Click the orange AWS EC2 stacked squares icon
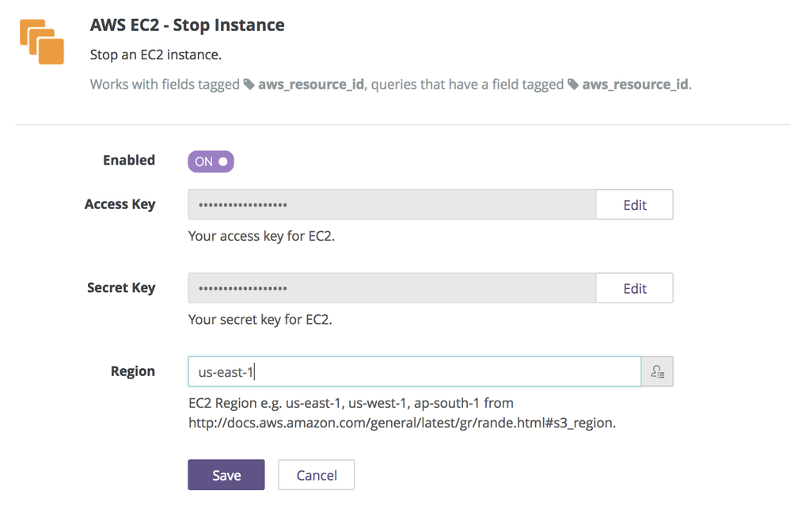This screenshot has width=790, height=532. click(x=42, y=42)
